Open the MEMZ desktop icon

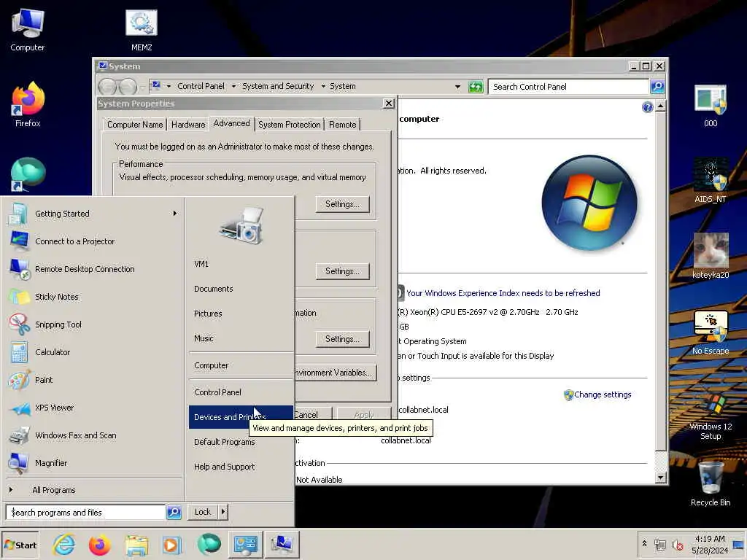(142, 29)
